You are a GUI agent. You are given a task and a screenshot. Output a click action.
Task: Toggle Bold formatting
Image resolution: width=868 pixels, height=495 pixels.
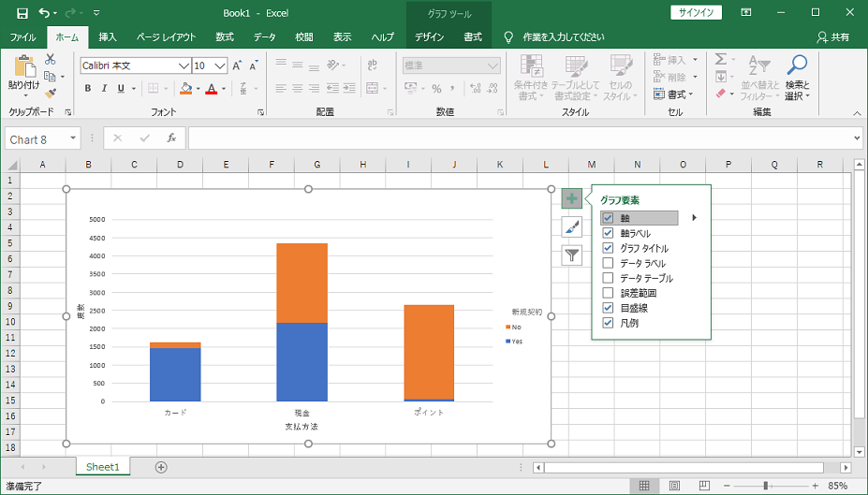point(88,89)
